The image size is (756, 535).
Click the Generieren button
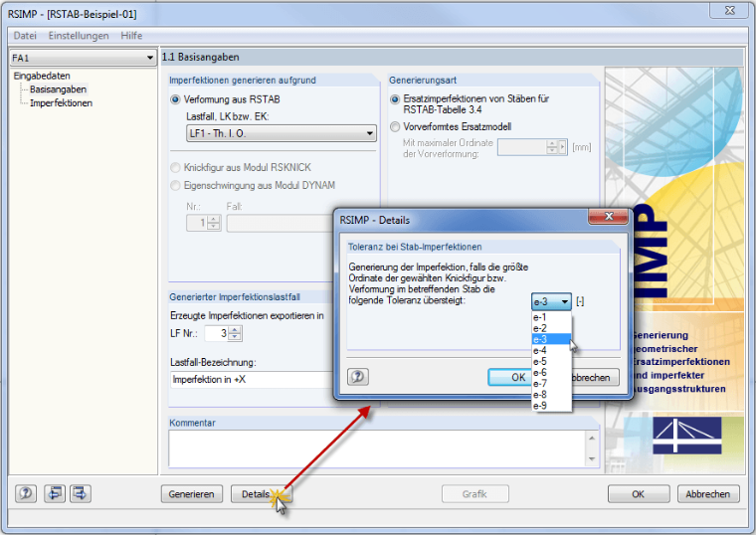click(191, 494)
